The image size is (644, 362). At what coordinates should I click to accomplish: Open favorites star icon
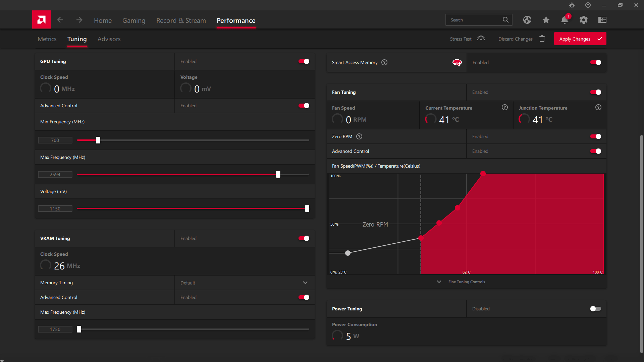coord(546,20)
